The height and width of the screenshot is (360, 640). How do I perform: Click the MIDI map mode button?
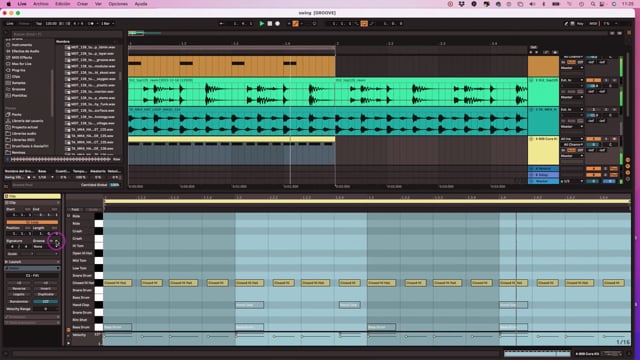[x=593, y=24]
